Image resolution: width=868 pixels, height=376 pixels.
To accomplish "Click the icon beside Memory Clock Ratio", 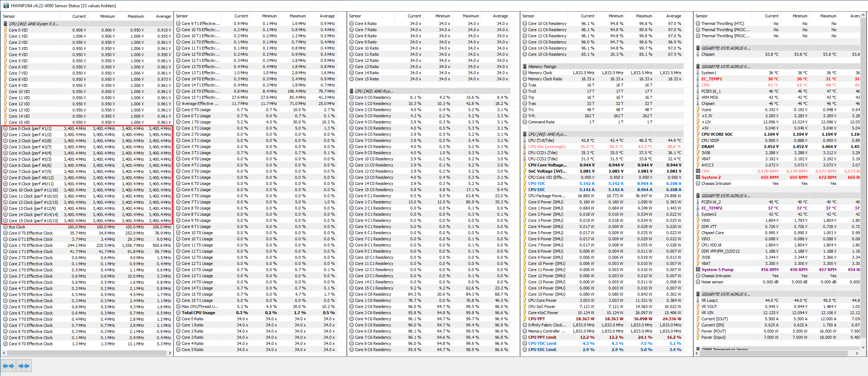I will point(525,79).
